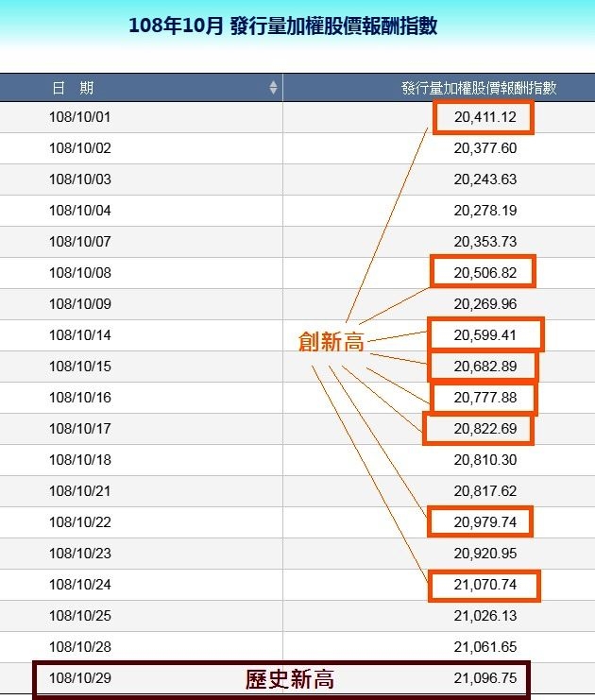Select date cell 108/10/21
This screenshot has height=700, width=595.
[80, 491]
